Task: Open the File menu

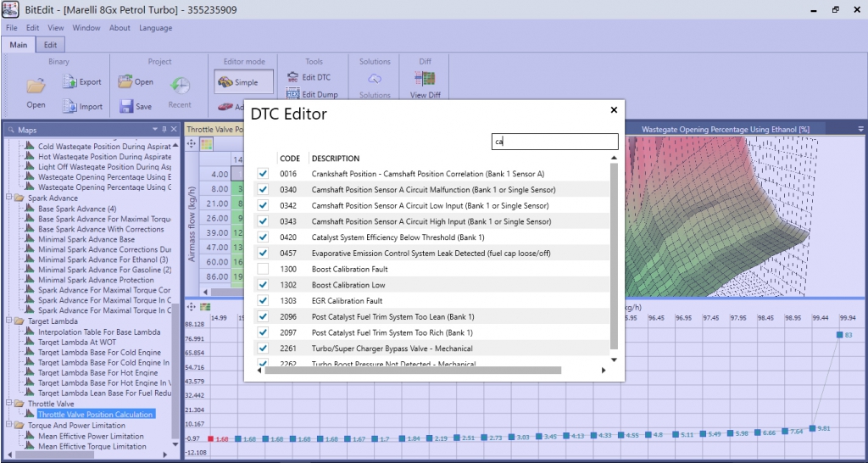Action: point(12,28)
